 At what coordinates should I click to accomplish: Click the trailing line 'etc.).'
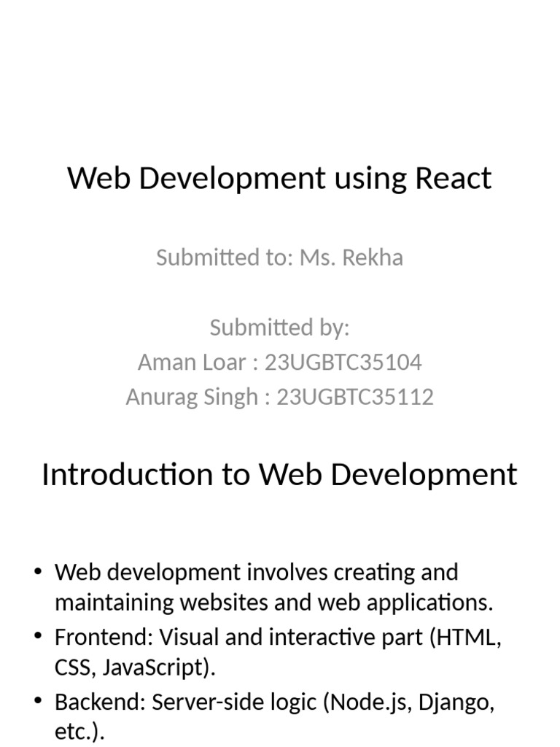click(x=79, y=732)
